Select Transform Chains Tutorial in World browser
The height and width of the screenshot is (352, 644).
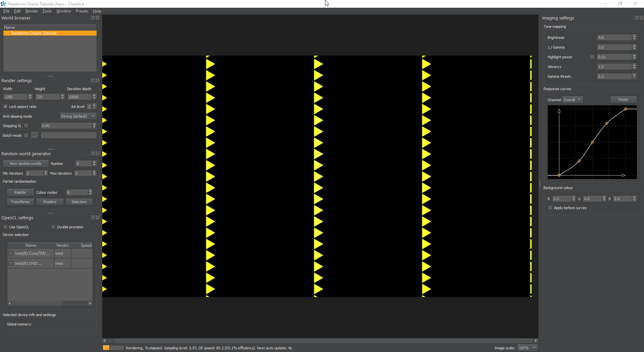click(50, 33)
